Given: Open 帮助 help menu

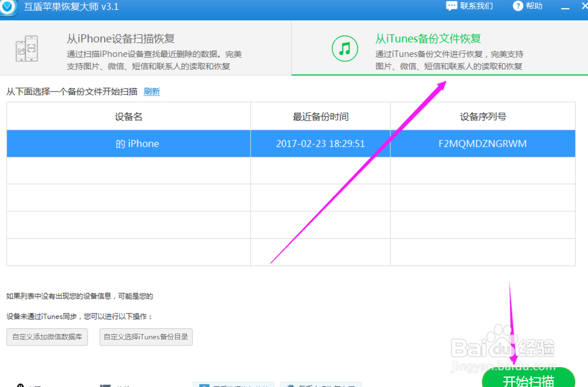Looking at the screenshot, I should [534, 6].
